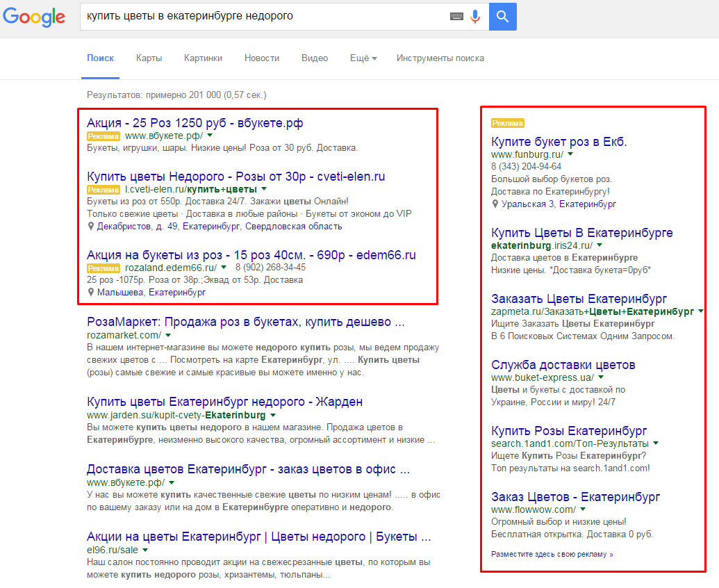Expand arrow next to l.cveti-elen.ru ad URL
This screenshot has height=588, width=719.
pyautogui.click(x=264, y=189)
